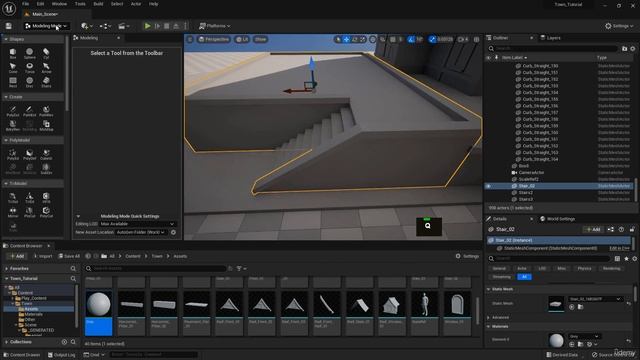Select the PolyExt create tool
Image resolution: width=640 pixels, height=360 pixels.
[x=13, y=111]
